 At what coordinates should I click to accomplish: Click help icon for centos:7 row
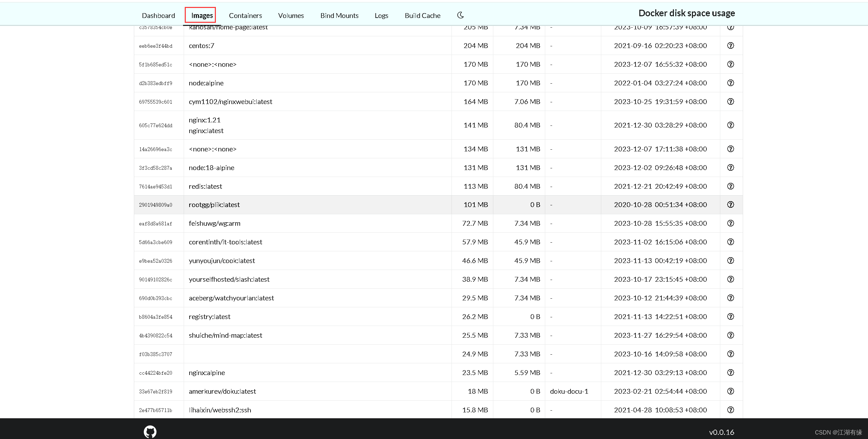tap(730, 46)
